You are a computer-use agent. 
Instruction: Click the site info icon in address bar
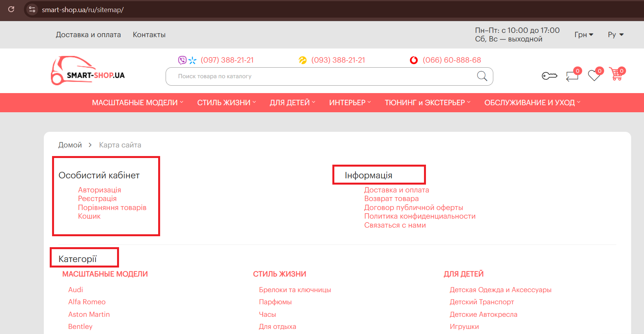[x=32, y=9]
